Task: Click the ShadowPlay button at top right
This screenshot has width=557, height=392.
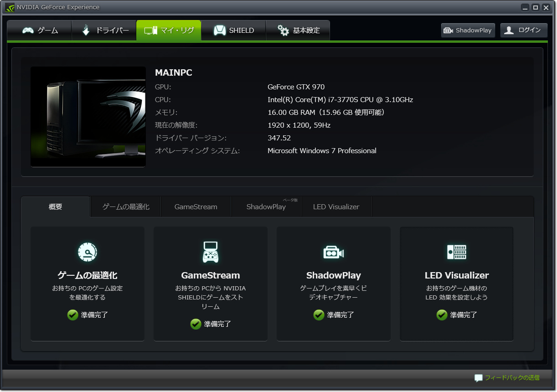Action: [468, 30]
